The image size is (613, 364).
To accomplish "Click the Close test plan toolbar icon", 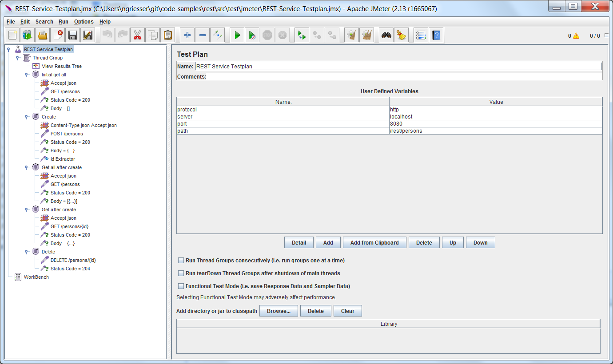I will click(58, 35).
